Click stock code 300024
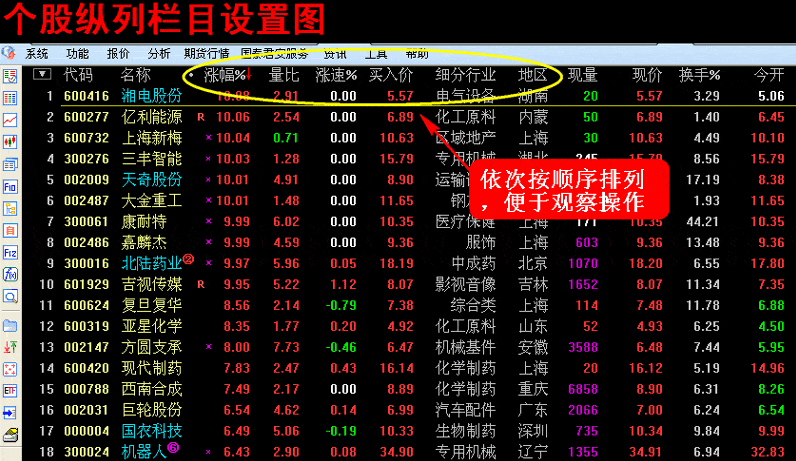The height and width of the screenshot is (461, 796). click(86, 452)
